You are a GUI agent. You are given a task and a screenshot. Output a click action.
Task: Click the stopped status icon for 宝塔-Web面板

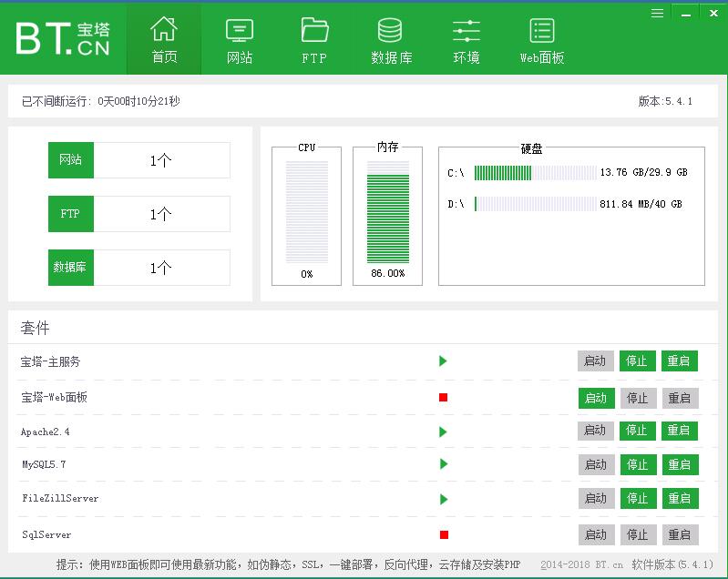point(444,397)
